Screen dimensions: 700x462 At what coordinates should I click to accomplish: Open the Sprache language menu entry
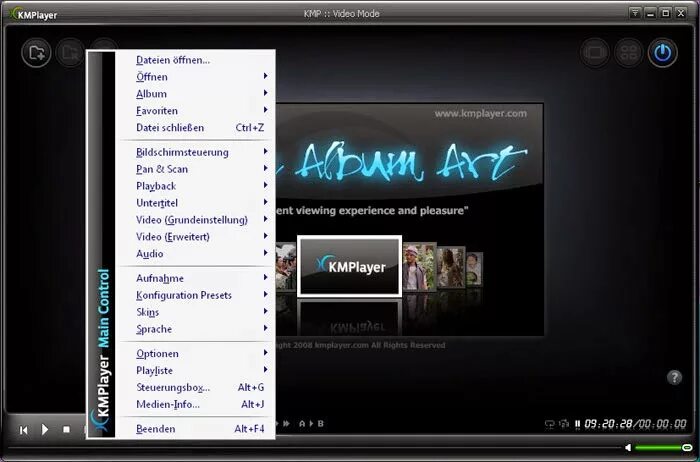point(196,329)
